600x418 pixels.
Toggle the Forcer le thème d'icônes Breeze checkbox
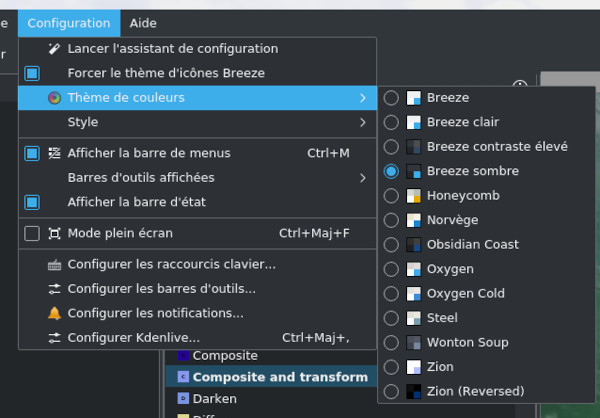[32, 73]
